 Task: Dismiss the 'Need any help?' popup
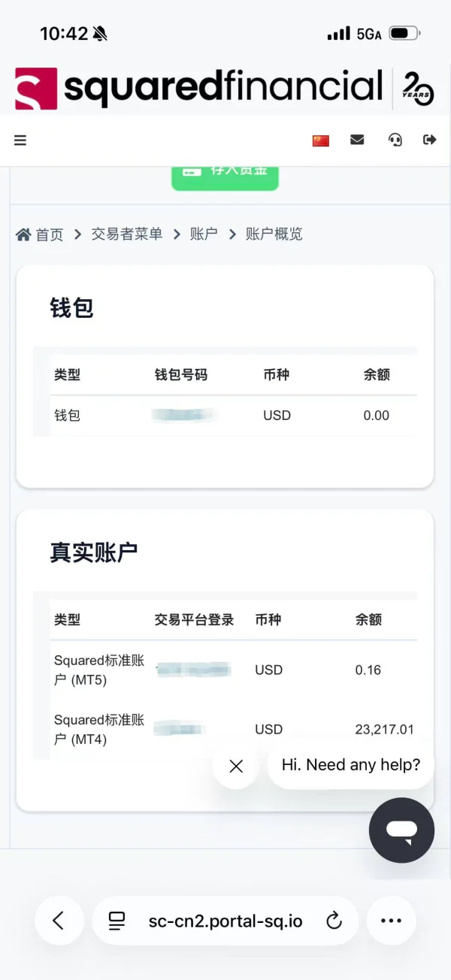[236, 766]
